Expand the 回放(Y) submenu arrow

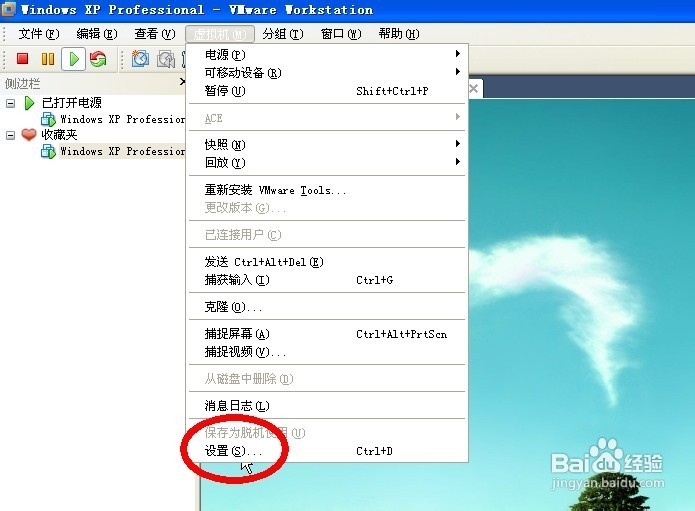pos(457,161)
